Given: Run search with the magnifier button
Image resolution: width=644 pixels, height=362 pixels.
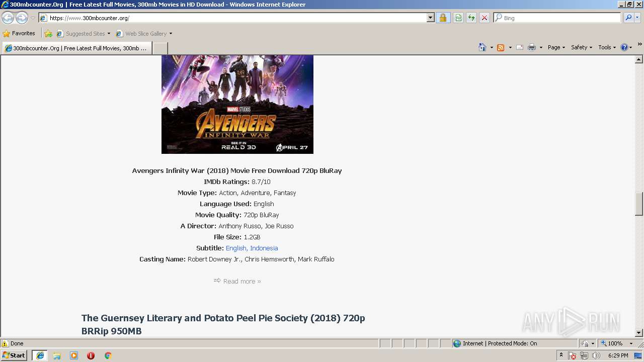Looking at the screenshot, I should click(628, 18).
